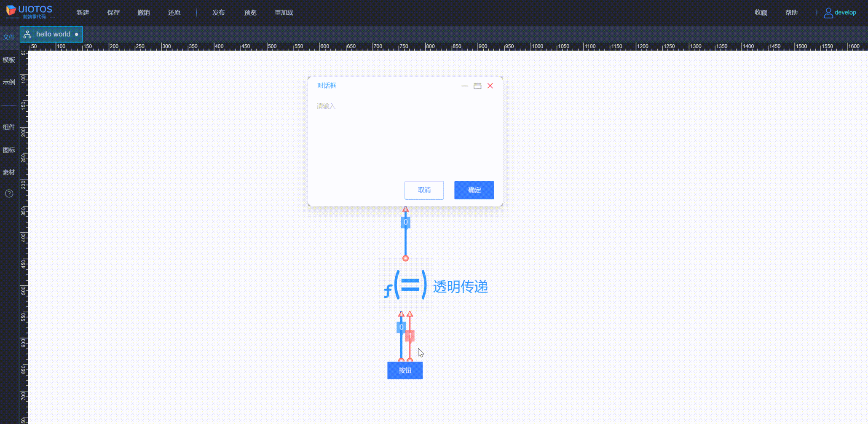The image size is (868, 424).
Task: Click the 收藏 (Favorites) menu item
Action: 761,12
